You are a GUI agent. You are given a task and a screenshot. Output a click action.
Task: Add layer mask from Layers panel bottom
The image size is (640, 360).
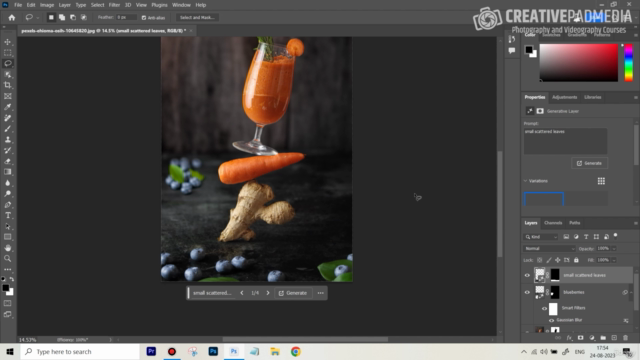click(x=580, y=338)
